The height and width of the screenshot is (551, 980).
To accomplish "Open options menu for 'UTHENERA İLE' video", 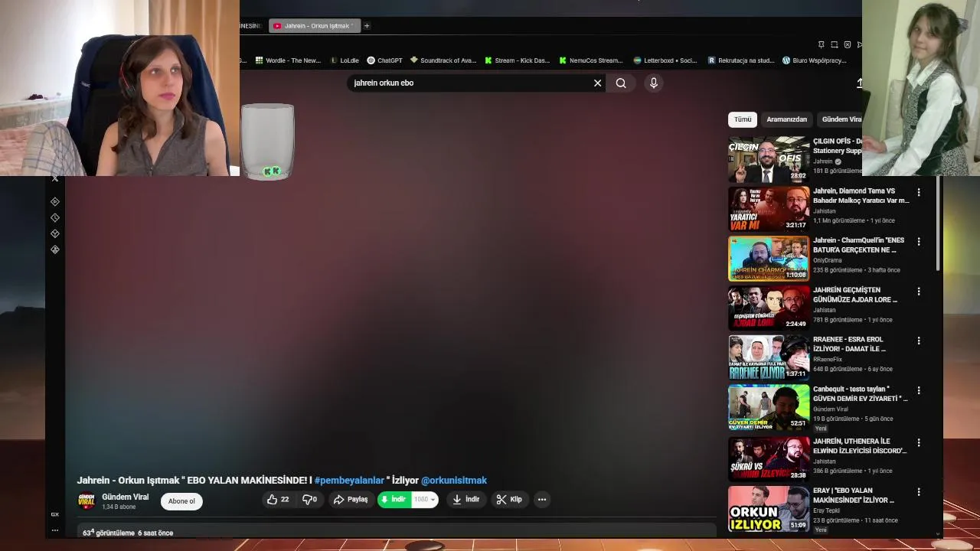I will (x=919, y=442).
